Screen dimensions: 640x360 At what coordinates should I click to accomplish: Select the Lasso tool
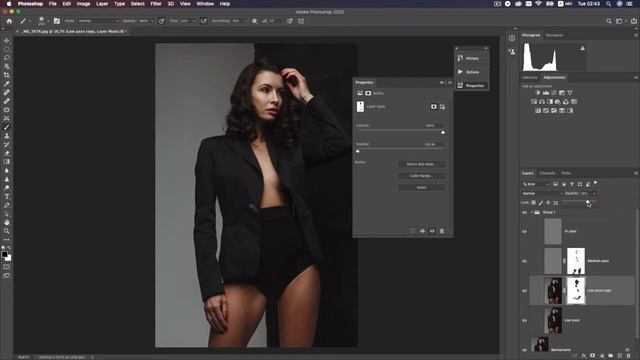pyautogui.click(x=7, y=58)
